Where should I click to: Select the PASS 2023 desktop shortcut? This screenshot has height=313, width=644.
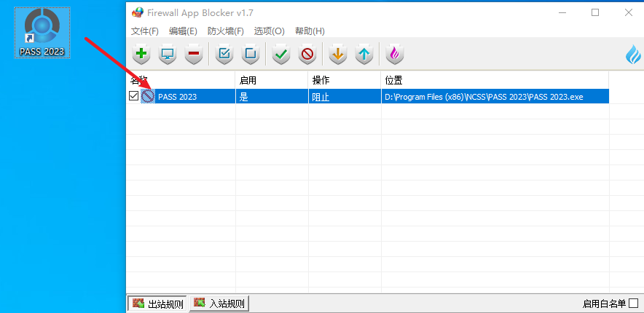(x=42, y=33)
